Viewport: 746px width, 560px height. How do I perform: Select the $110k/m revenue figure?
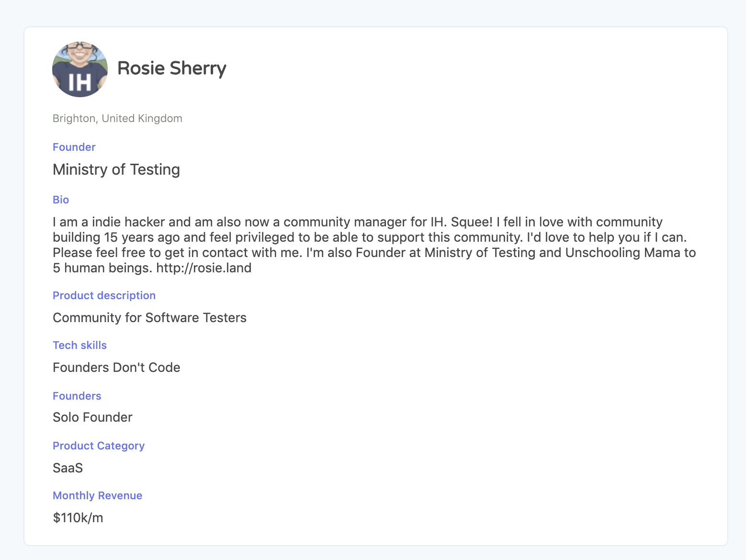click(78, 518)
